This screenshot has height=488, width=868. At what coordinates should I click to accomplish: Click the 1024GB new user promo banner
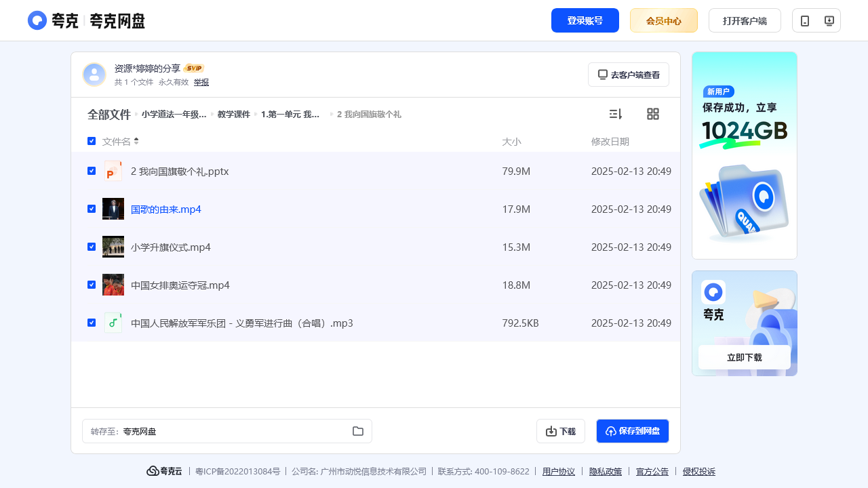(745, 155)
